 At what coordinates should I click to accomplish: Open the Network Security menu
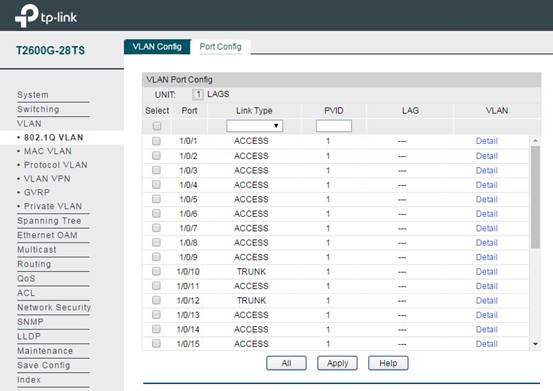[x=54, y=307]
